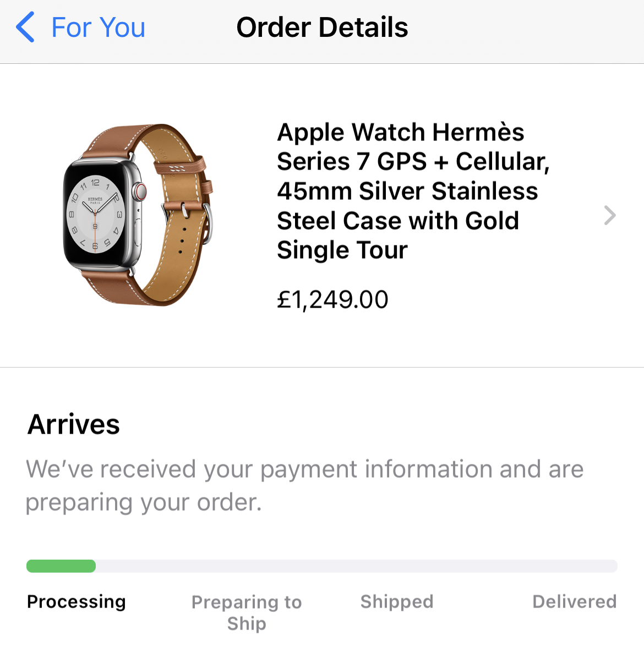
Task: Tap the Arrives heading
Action: click(x=74, y=424)
